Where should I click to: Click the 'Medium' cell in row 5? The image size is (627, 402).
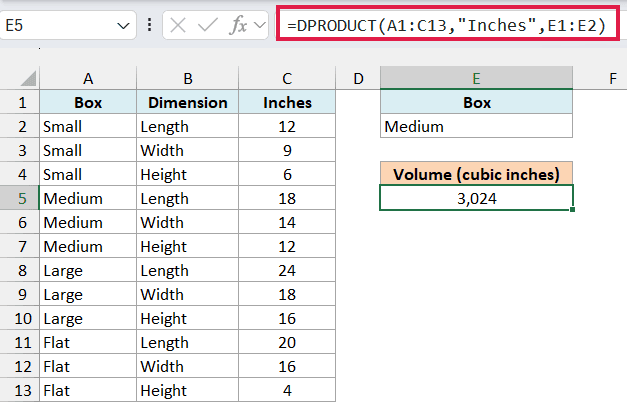88,198
